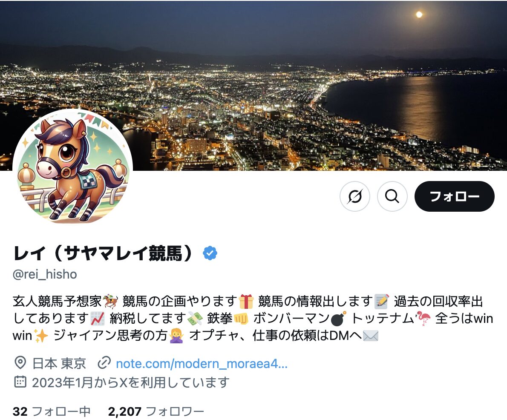Open the night city banner image
The width and height of the screenshot is (507, 420).
pos(253,85)
